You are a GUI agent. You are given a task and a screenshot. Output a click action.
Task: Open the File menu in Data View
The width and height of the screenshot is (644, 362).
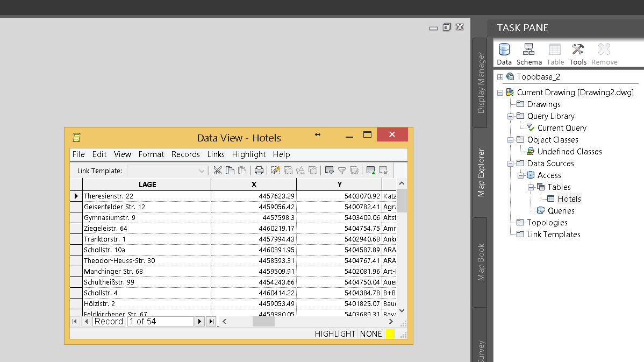(78, 154)
